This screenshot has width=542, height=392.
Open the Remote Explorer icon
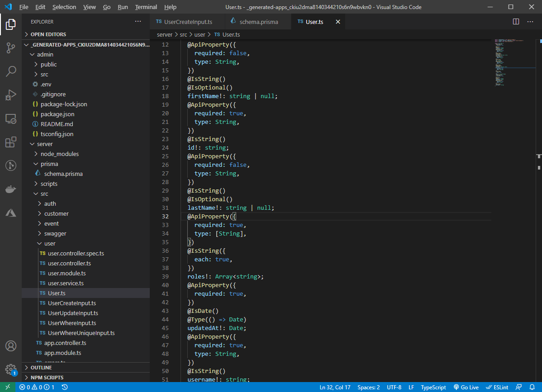(x=11, y=118)
